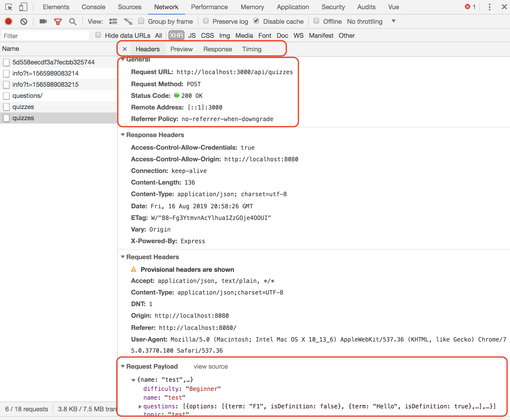Select the highlighted last quizzes request row

58,118
